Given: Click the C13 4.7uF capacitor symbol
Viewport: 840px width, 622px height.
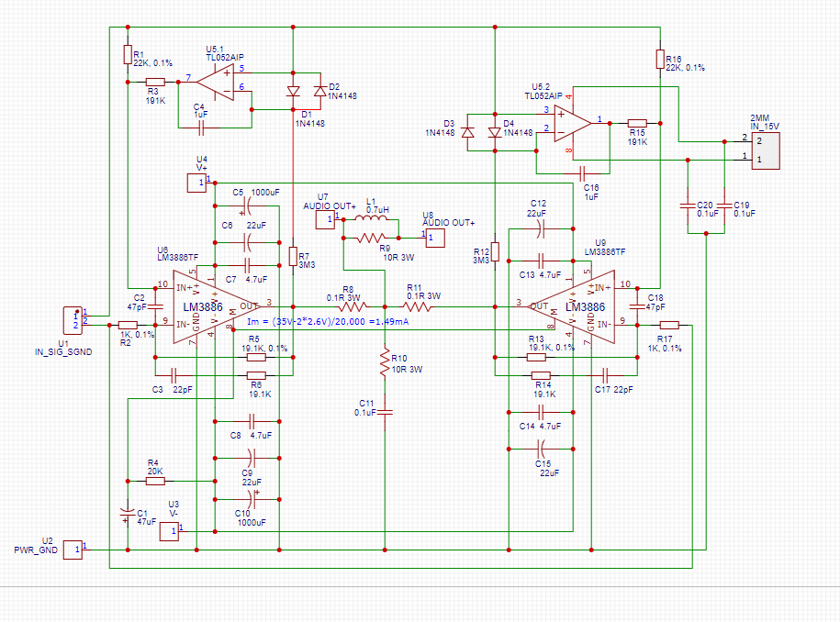Looking at the screenshot, I should tap(541, 261).
